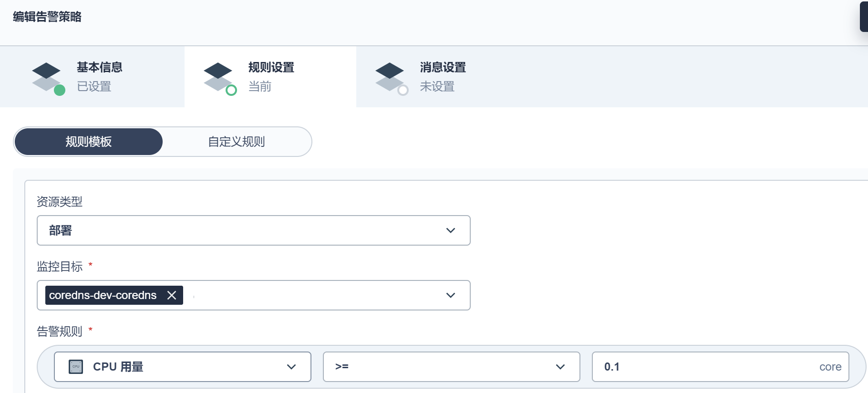
Task: Click the 基本信息 step layers icon
Action: 46,76
